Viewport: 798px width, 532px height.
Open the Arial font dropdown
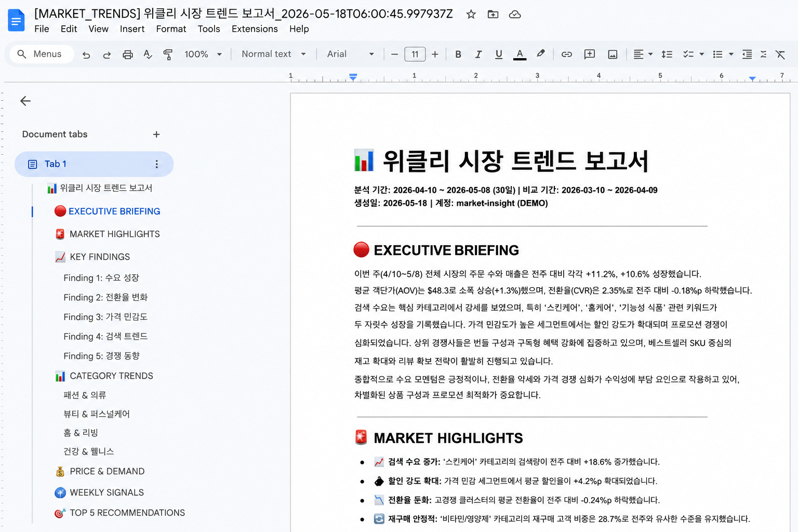click(351, 54)
